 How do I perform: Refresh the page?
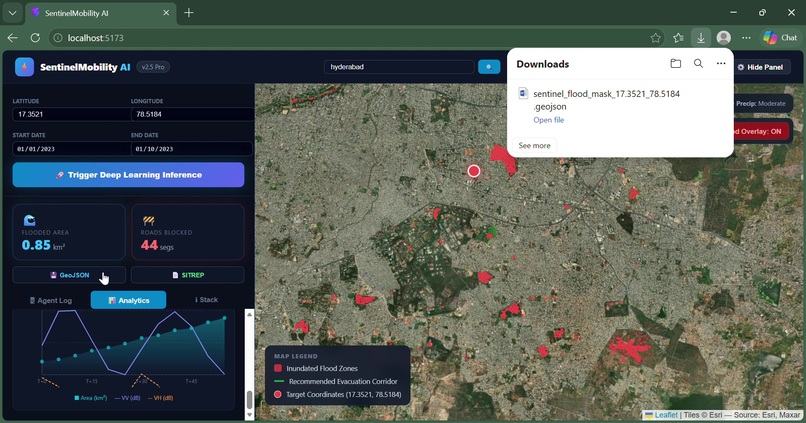(x=35, y=38)
